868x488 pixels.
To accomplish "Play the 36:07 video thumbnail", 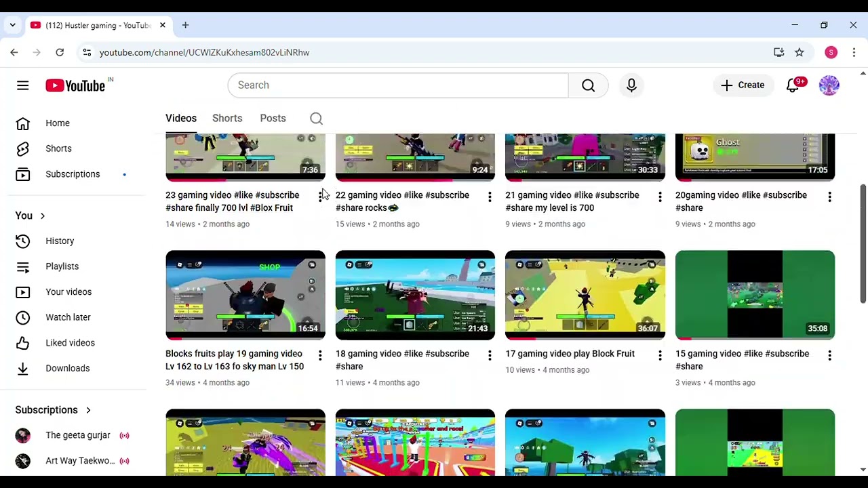I will 585,296.
